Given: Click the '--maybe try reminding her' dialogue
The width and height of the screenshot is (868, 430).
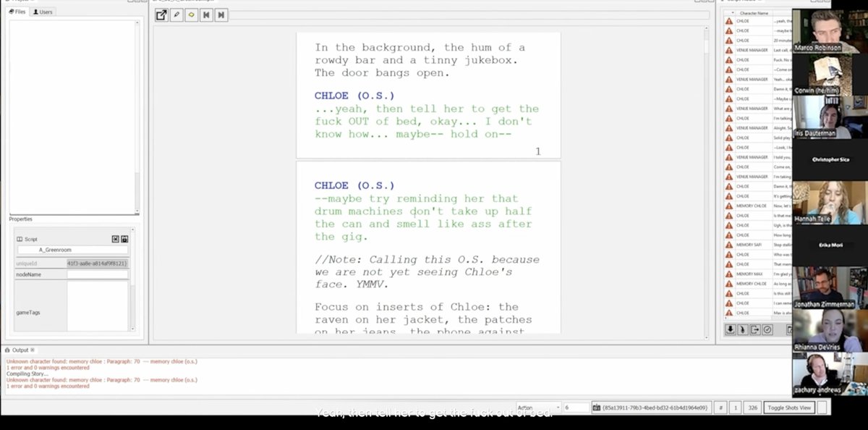Looking at the screenshot, I should click(423, 217).
